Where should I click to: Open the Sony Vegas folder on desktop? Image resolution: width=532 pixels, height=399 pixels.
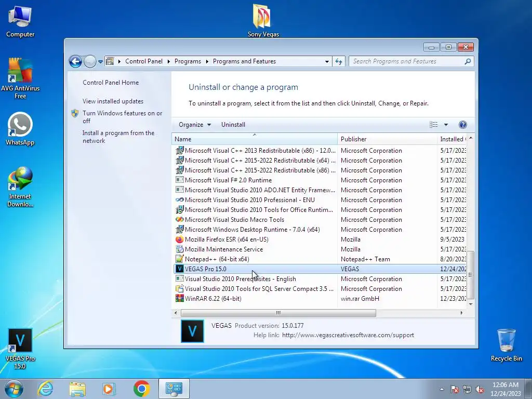pyautogui.click(x=263, y=20)
